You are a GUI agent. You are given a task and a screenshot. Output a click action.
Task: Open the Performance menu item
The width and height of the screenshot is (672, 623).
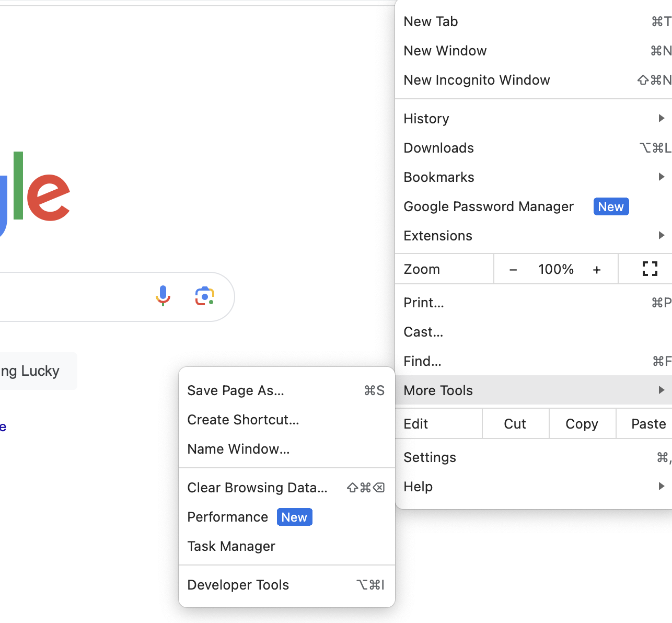(x=228, y=517)
